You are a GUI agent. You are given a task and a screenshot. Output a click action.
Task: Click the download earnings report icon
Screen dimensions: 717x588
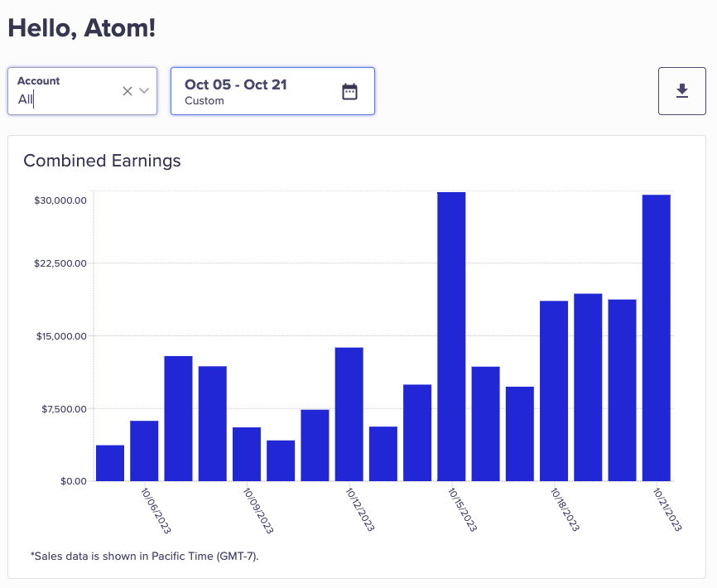coord(682,91)
